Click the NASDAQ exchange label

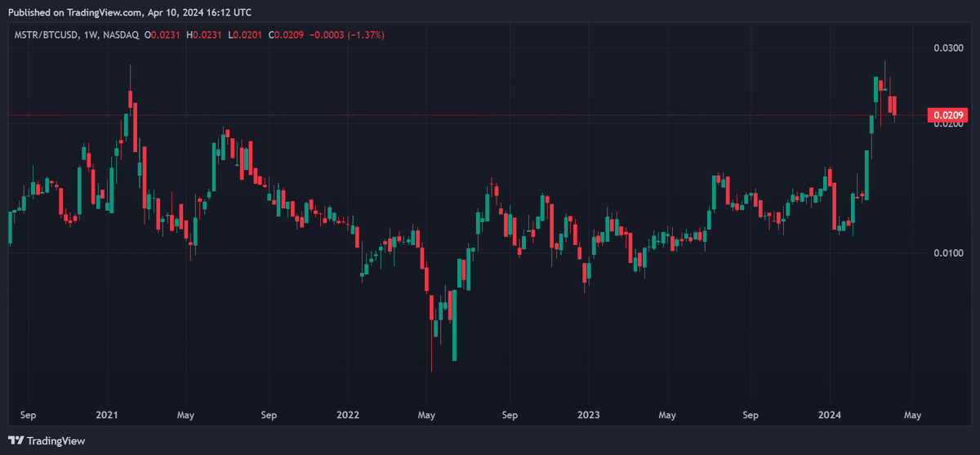click(119, 35)
